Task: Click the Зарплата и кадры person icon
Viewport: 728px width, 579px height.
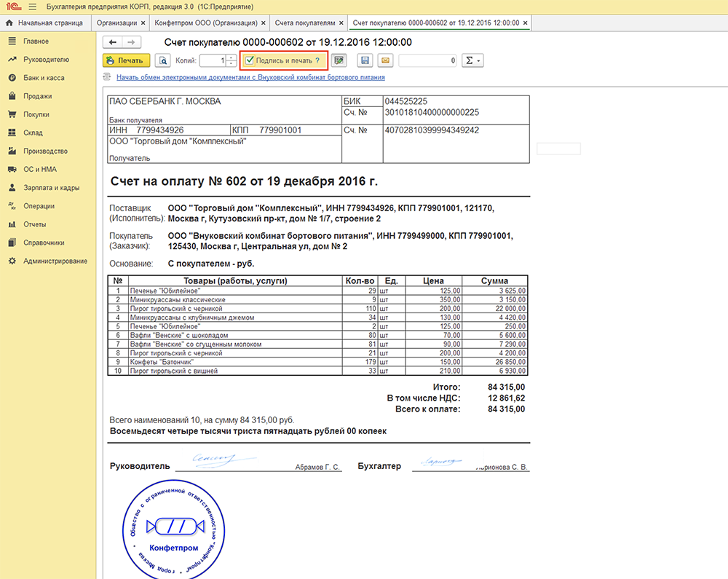Action: (12, 188)
